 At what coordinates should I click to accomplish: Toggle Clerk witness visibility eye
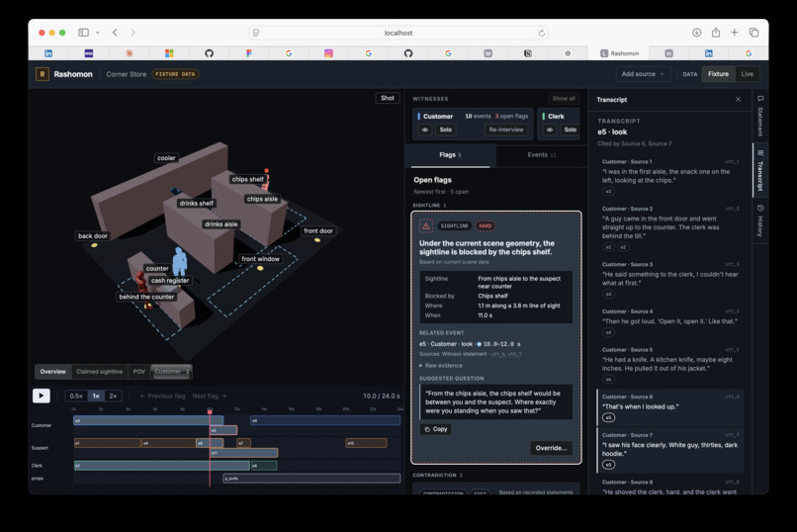coord(550,130)
